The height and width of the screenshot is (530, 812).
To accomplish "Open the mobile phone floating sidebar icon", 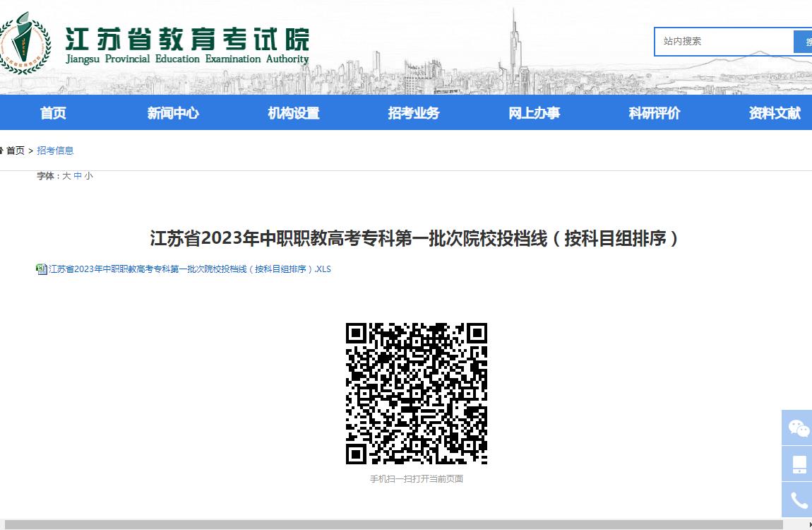I will pyautogui.click(x=797, y=464).
